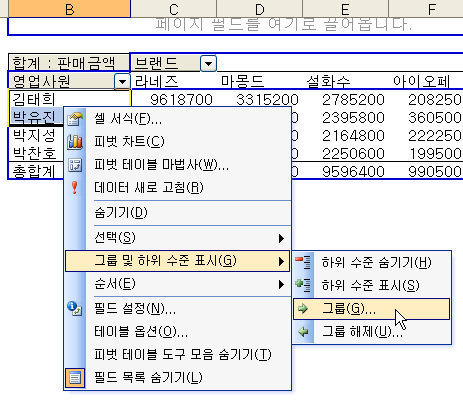Image resolution: width=463 pixels, height=402 pixels.
Task: Choose 필드 설정(N)... entry
Action: tap(178, 309)
